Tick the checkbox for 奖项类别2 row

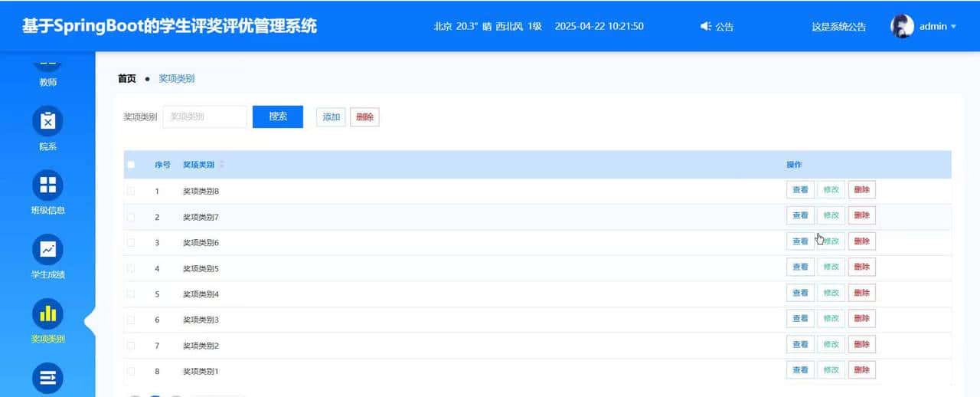pos(131,346)
